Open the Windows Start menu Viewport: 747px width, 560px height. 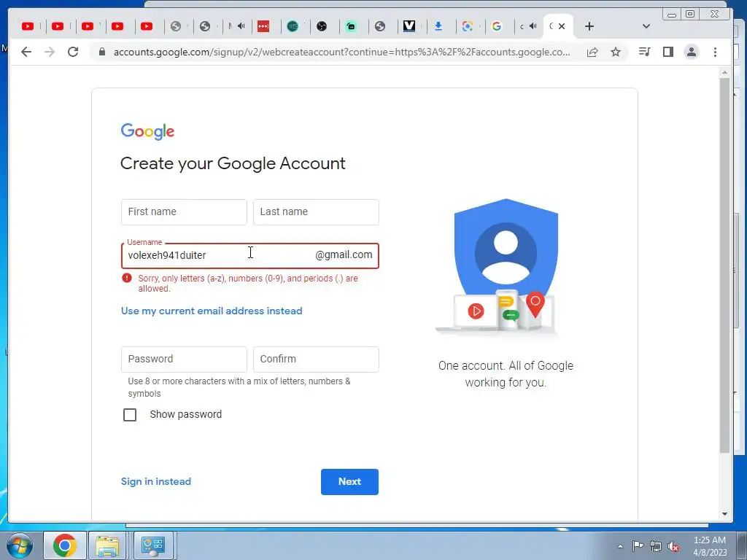pos(20,545)
